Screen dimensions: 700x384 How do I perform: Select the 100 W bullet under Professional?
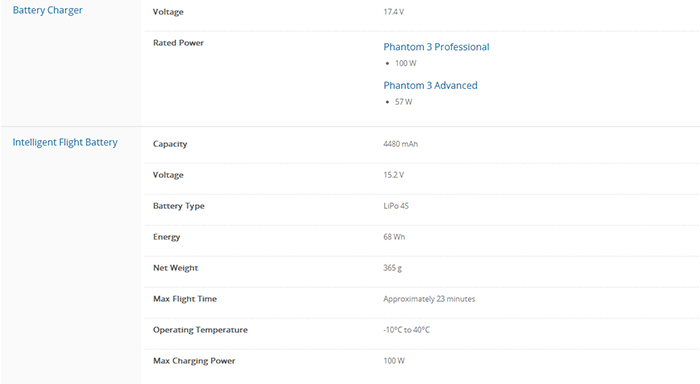405,63
